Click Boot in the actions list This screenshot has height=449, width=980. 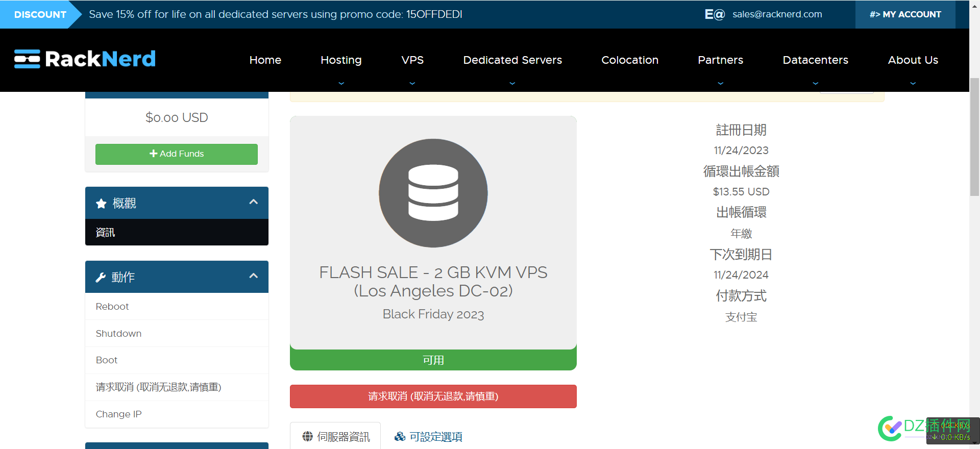[177, 360]
